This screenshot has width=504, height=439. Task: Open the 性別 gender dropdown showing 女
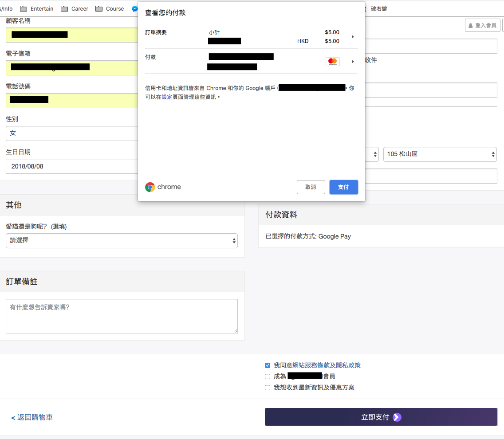[x=72, y=133]
